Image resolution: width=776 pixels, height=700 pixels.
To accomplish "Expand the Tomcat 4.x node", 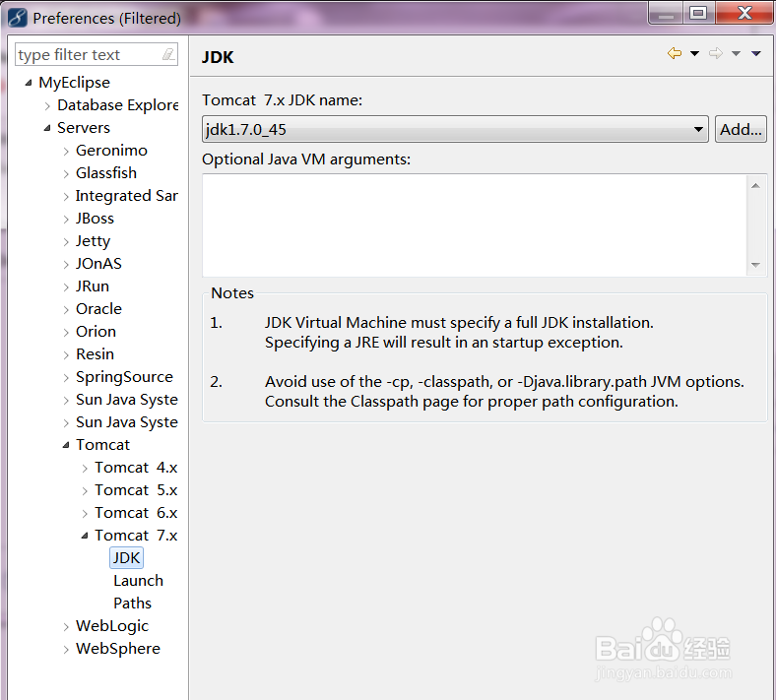I will (85, 469).
